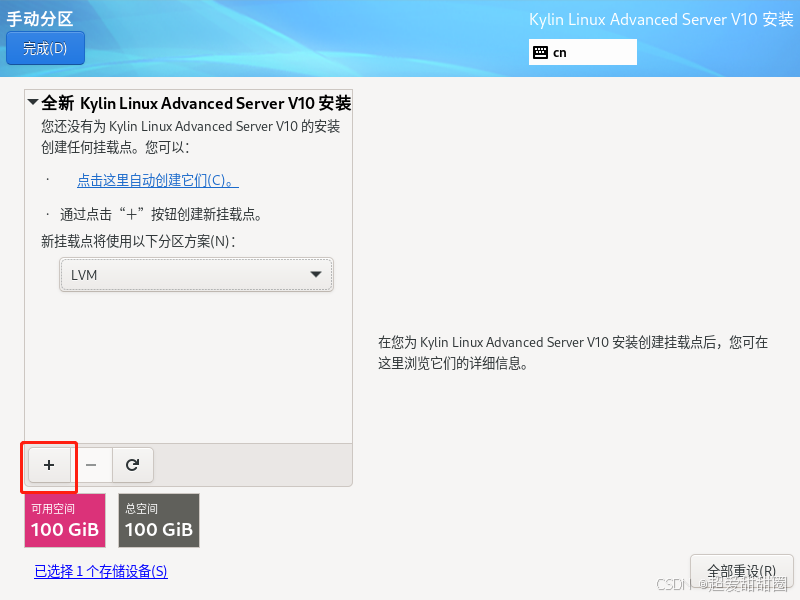Open the cn keyboard layout indicator
This screenshot has width=800, height=600.
click(583, 52)
